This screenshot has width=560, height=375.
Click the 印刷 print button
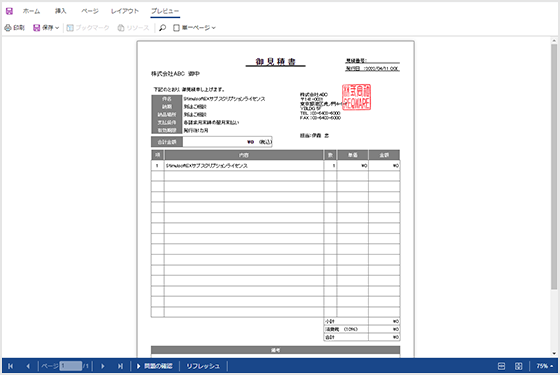[14, 28]
